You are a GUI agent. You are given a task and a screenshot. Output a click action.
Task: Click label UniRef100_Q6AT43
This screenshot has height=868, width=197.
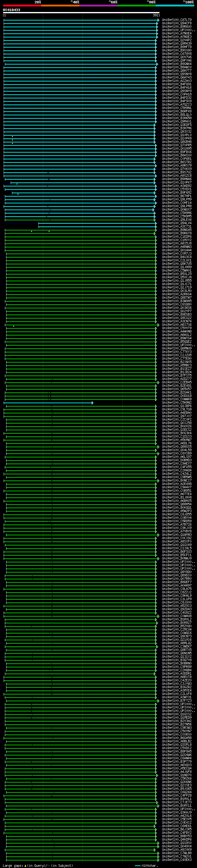(x=177, y=78)
